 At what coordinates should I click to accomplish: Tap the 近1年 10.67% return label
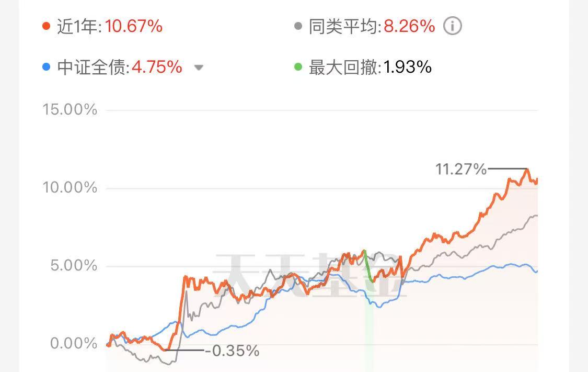coord(110,27)
